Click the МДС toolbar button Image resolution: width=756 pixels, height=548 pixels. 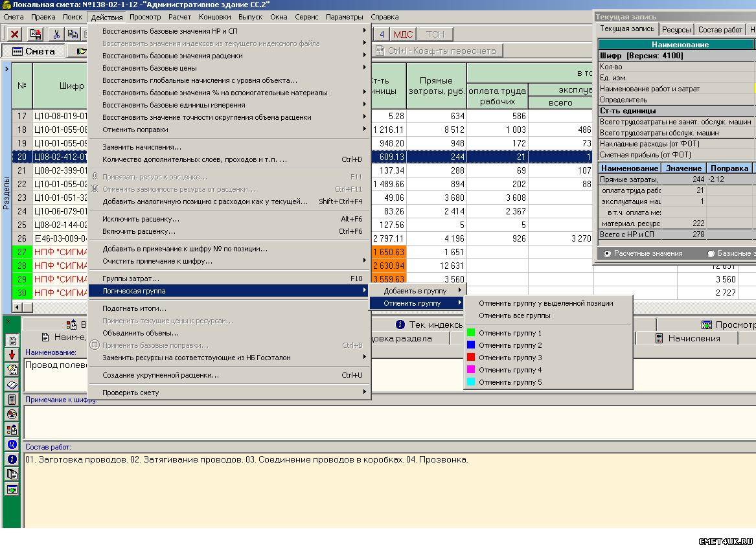pyautogui.click(x=403, y=34)
